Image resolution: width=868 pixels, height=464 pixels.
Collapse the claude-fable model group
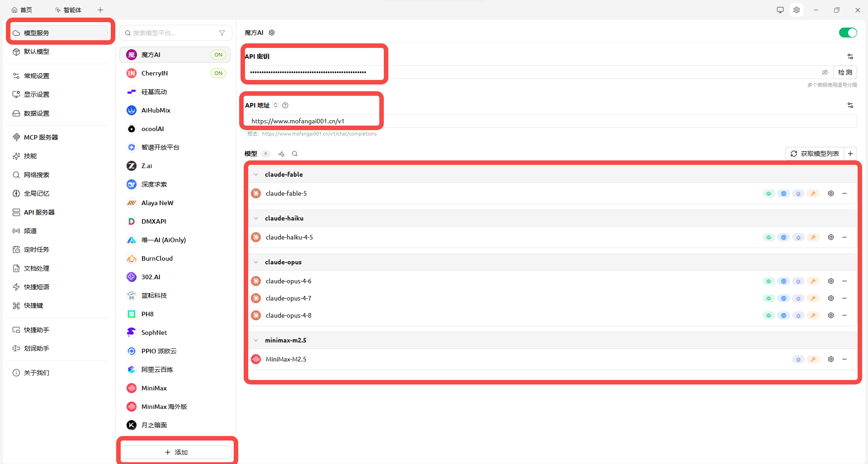(256, 174)
